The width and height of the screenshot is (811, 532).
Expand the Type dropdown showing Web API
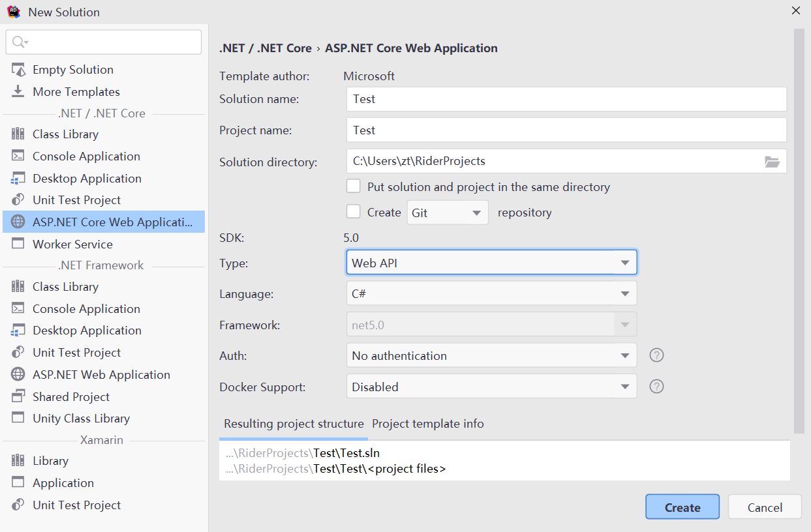pyautogui.click(x=491, y=263)
